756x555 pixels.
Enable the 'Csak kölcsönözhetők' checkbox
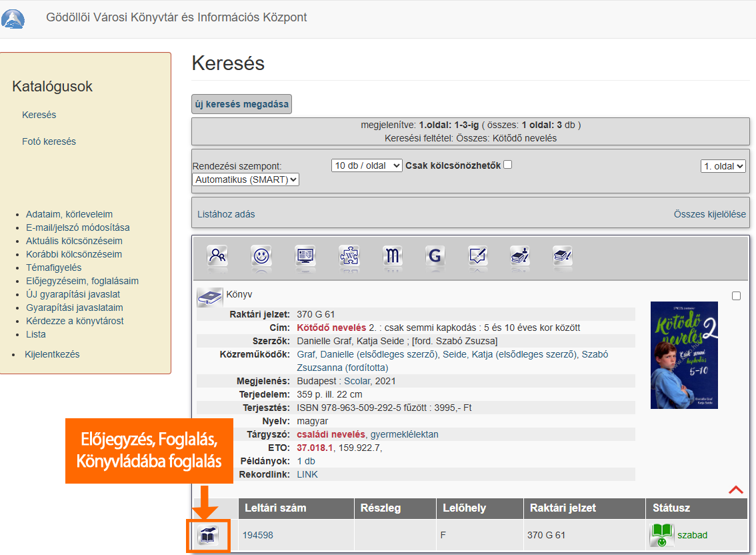point(508,165)
